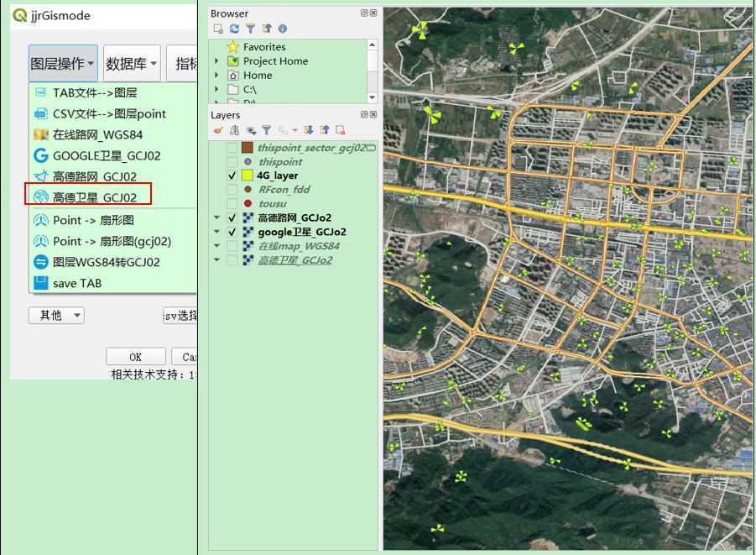The image size is (756, 555).
Task: Toggle thispoint_sector_gcj02 layer checkbox
Action: pos(232,148)
